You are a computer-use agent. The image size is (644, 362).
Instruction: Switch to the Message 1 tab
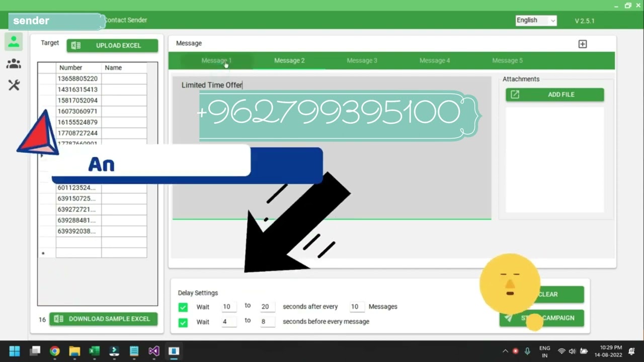tap(216, 60)
